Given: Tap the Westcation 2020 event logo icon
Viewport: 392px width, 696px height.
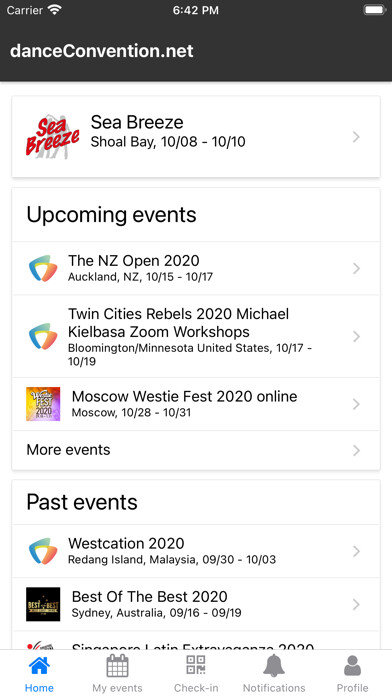Looking at the screenshot, I should [x=43, y=551].
